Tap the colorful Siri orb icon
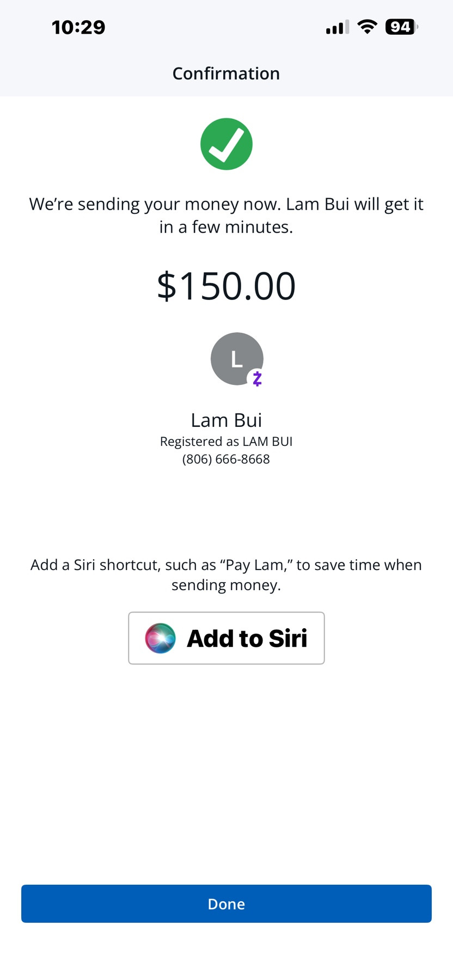Screen dimensions: 453x980 [160, 638]
